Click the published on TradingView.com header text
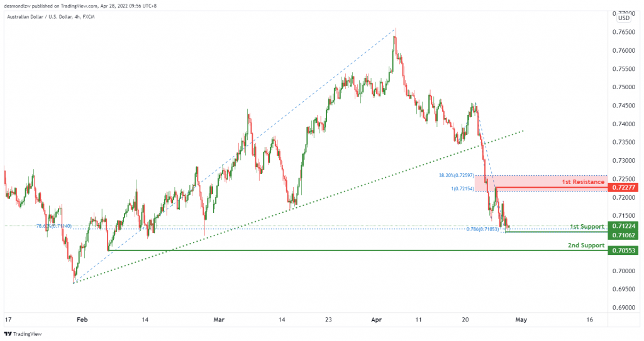Screen dimensions: 644x341 (x=82, y=4)
